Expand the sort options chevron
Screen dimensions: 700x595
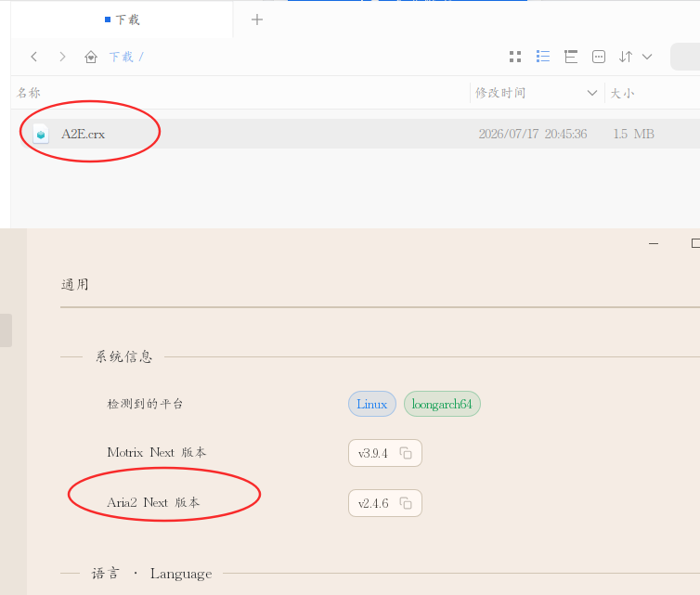(x=647, y=57)
